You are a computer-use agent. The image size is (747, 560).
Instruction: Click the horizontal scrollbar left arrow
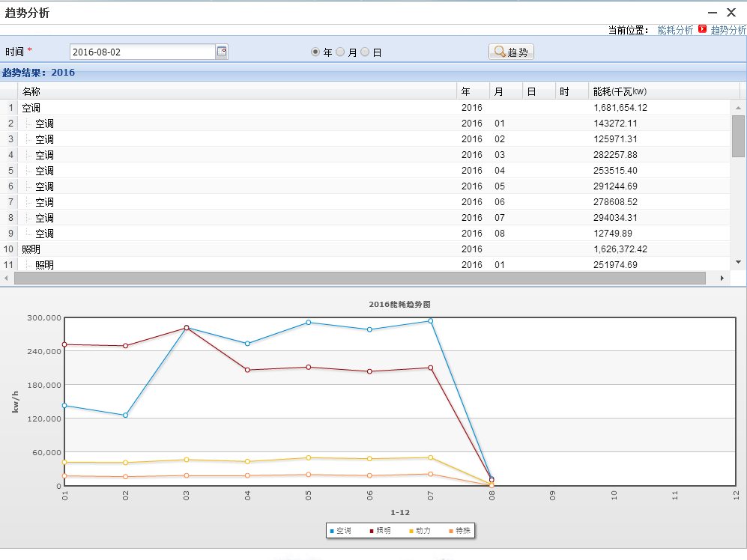[7, 278]
